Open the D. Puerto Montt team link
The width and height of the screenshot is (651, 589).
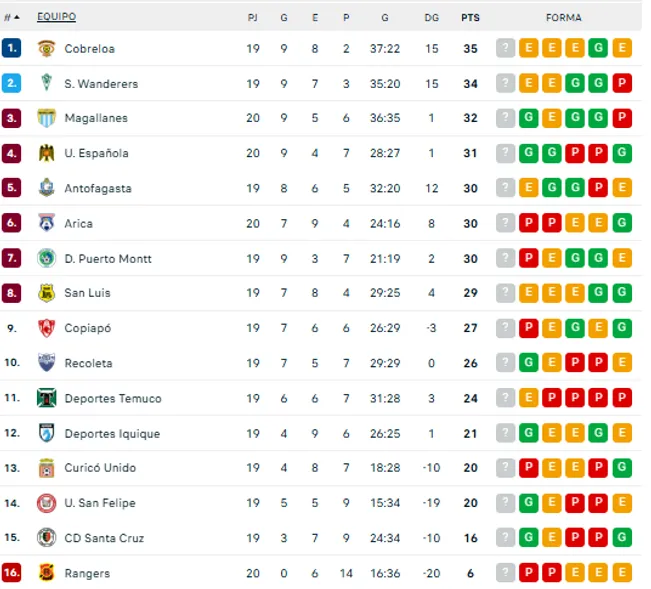point(108,259)
